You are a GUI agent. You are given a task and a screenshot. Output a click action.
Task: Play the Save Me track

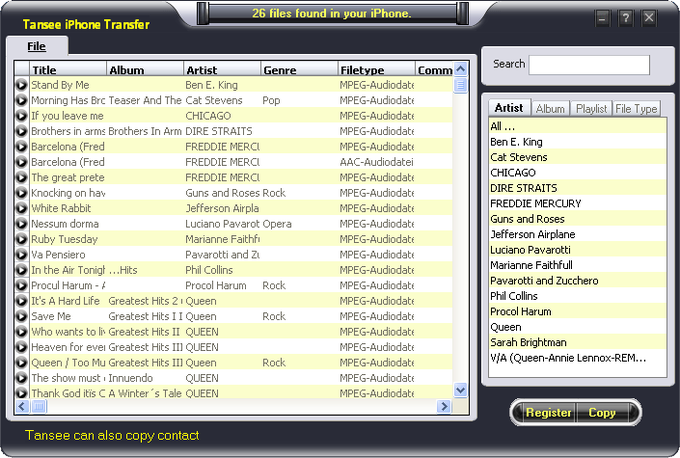[x=21, y=316]
